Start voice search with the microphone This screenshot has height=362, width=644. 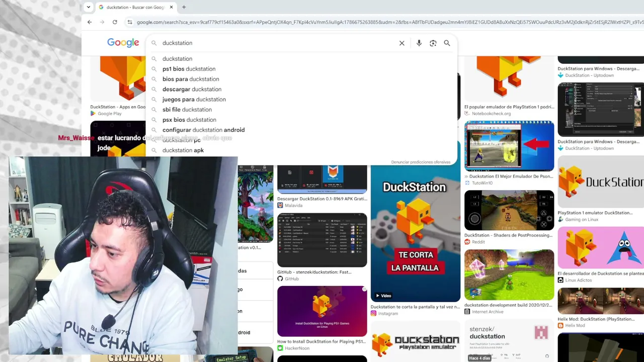point(419,43)
